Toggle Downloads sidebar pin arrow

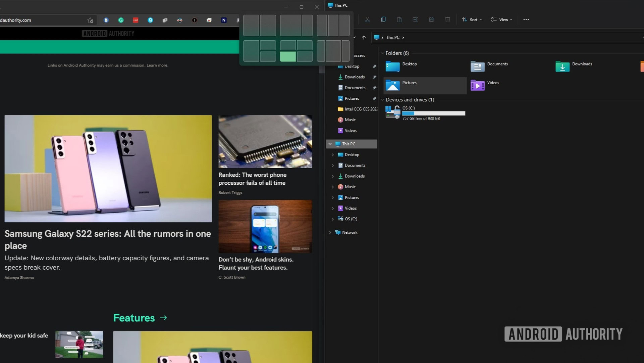point(374,77)
